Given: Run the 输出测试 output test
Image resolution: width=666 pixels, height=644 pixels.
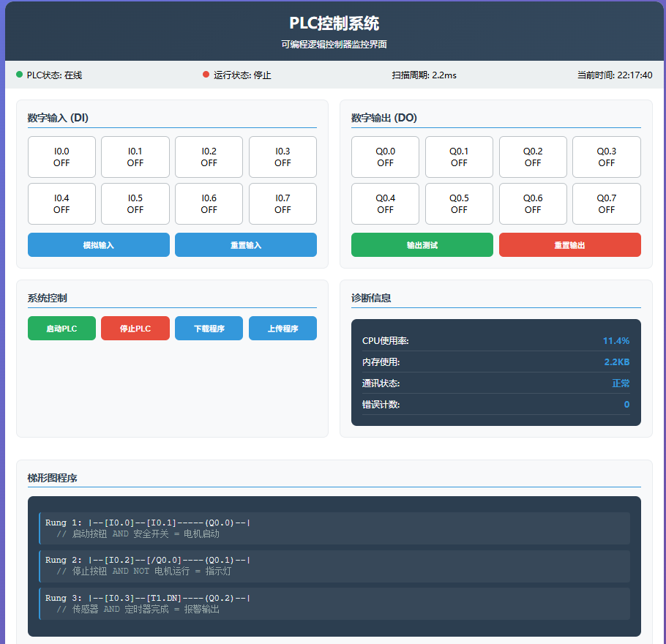Looking at the screenshot, I should click(422, 244).
